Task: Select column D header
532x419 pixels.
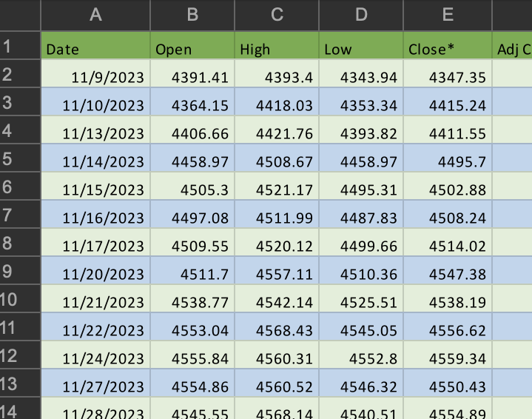Action: tap(361, 15)
